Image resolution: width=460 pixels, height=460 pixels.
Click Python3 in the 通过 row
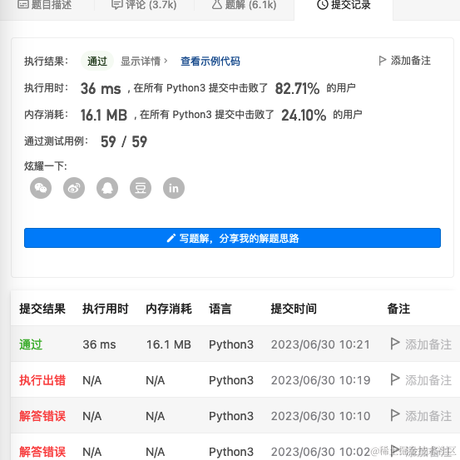(231, 345)
